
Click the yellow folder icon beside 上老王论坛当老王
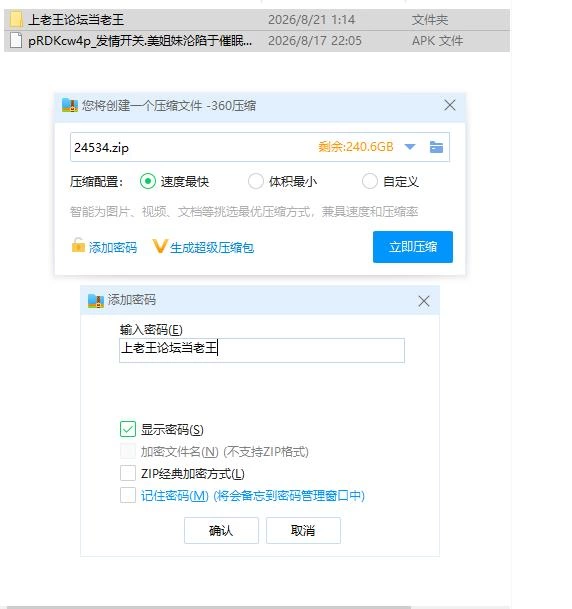pos(16,19)
